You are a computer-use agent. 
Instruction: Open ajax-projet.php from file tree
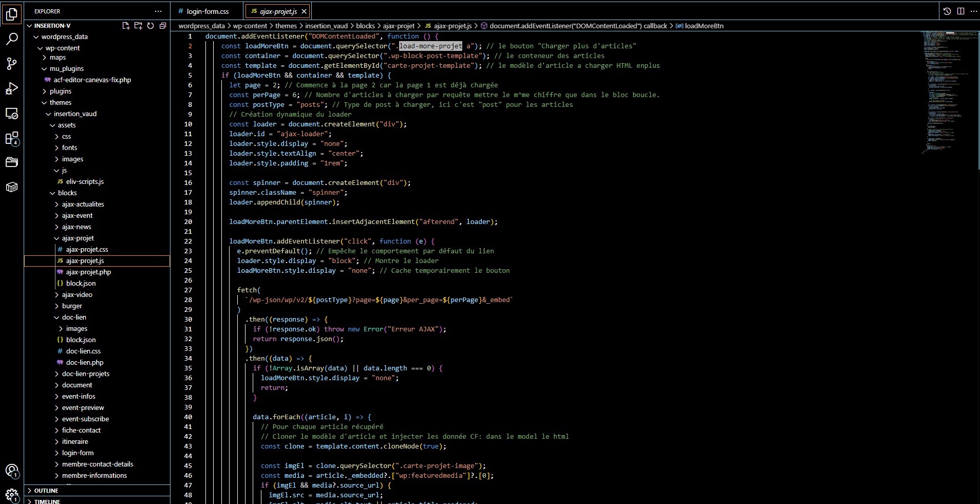[x=88, y=272]
